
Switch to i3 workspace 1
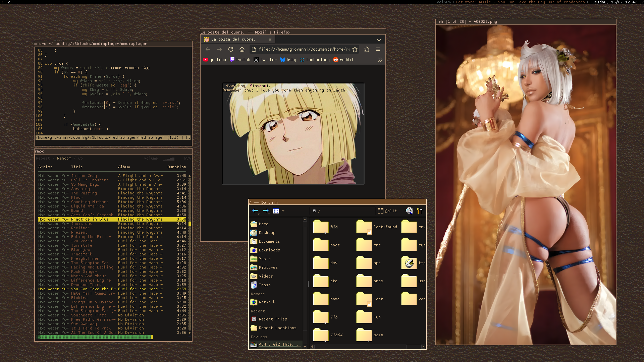coord(3,2)
